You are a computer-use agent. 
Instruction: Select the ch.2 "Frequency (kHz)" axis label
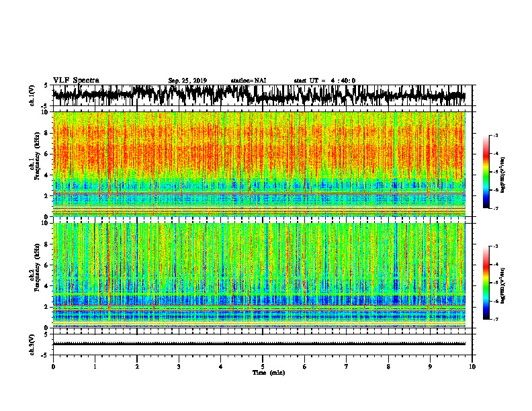(37, 267)
